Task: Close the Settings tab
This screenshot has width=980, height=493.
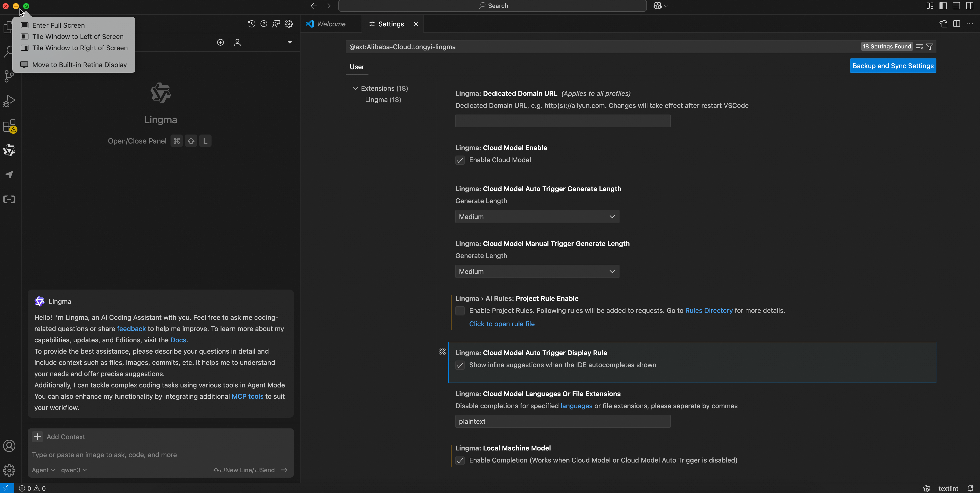Action: click(x=416, y=24)
